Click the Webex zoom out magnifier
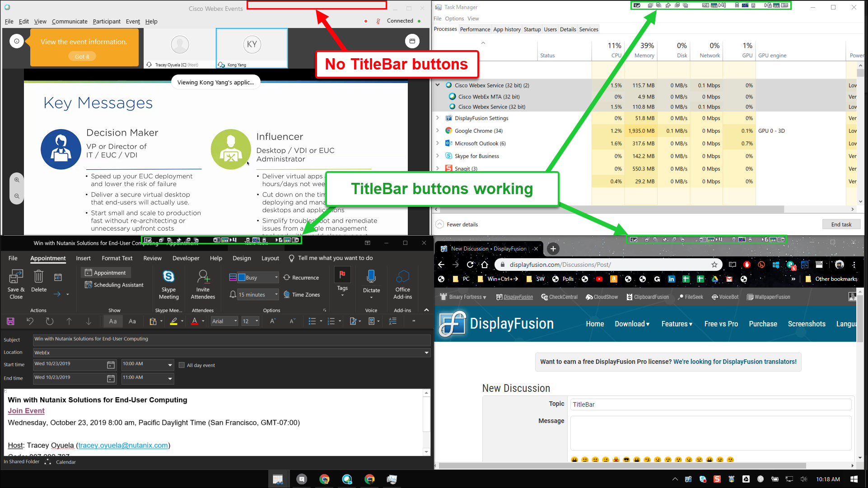This screenshot has width=868, height=488. pyautogui.click(x=17, y=196)
